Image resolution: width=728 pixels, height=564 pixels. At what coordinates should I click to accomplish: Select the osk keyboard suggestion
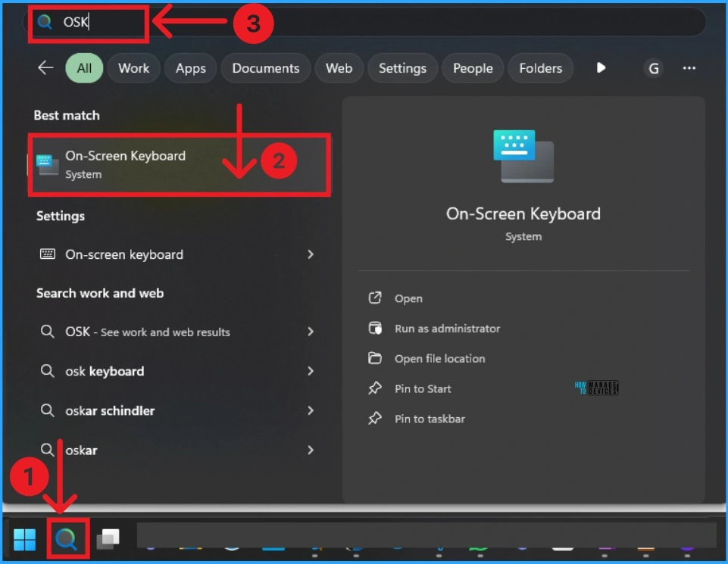click(x=177, y=371)
